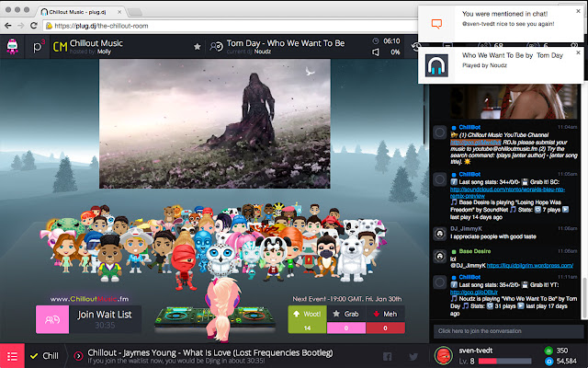Click DJ_JimmyK username in chat
Screen dimensions: 588x368
[x=466, y=229]
